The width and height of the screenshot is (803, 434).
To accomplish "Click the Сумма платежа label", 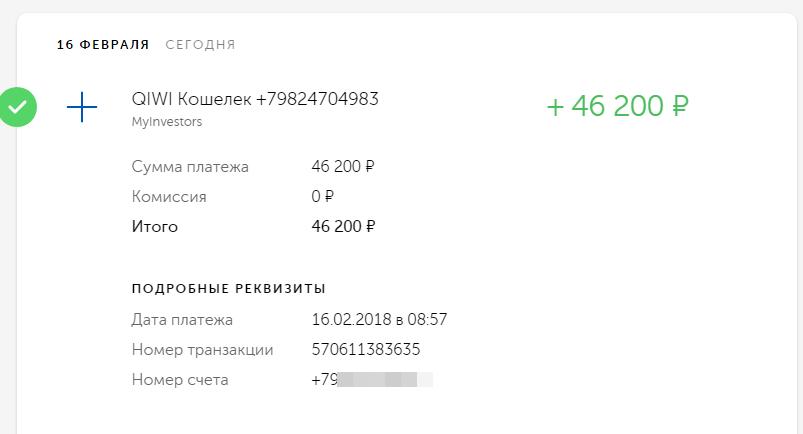I will point(190,167).
